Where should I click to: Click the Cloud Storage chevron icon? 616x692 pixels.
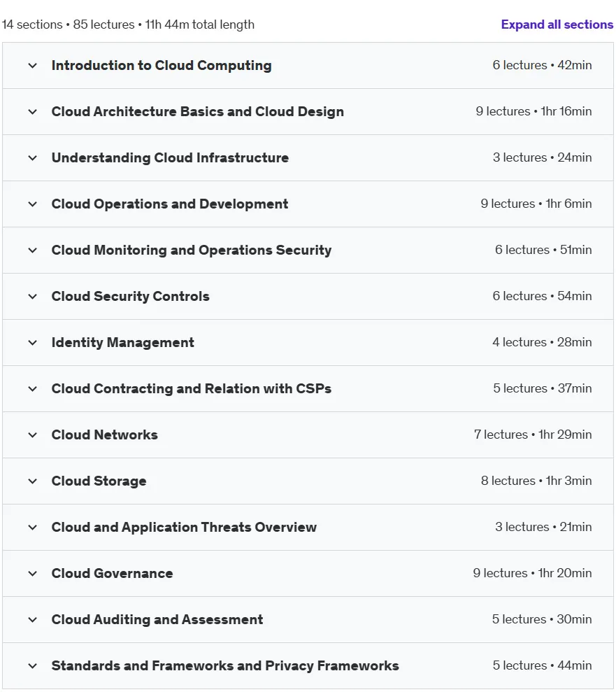pos(33,481)
